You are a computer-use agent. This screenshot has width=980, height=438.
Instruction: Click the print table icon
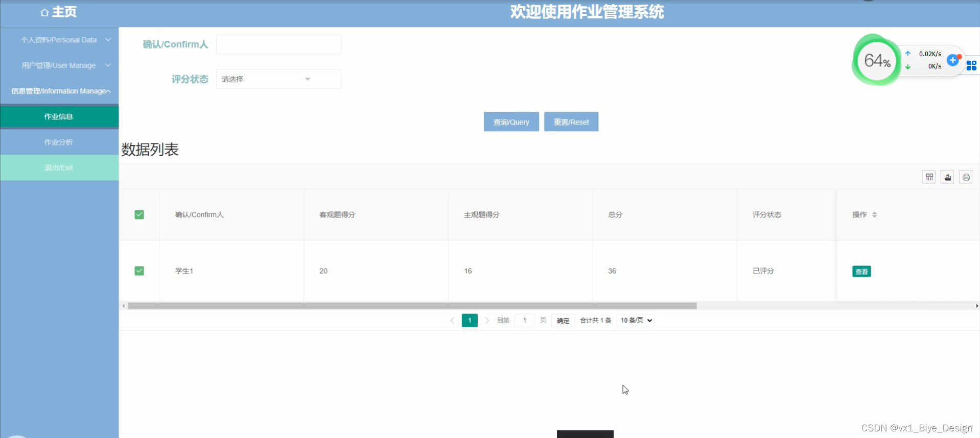coord(966,177)
